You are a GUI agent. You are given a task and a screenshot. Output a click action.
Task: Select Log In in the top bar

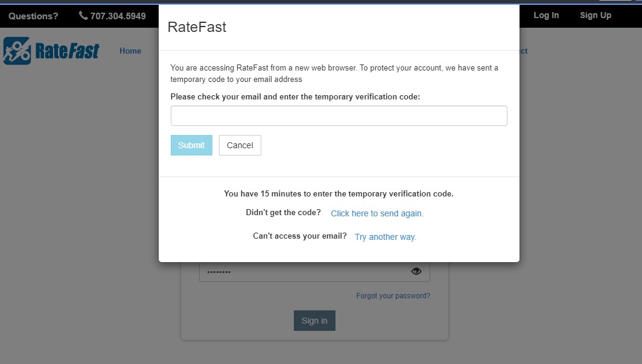(545, 16)
